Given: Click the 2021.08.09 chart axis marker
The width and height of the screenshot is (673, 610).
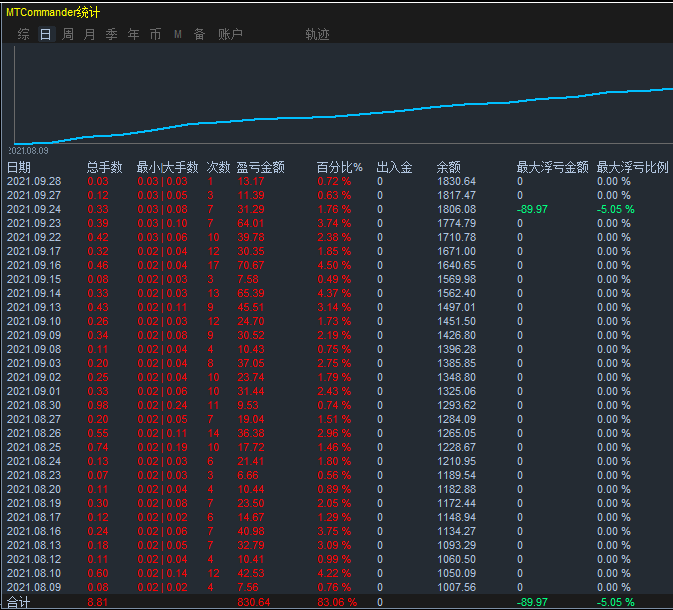Looking at the screenshot, I should 28,151.
